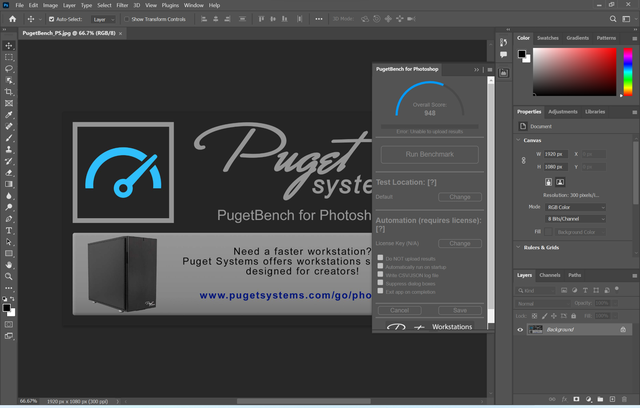640x408 pixels.
Task: Select the Path Selection tool
Action: tap(9, 242)
